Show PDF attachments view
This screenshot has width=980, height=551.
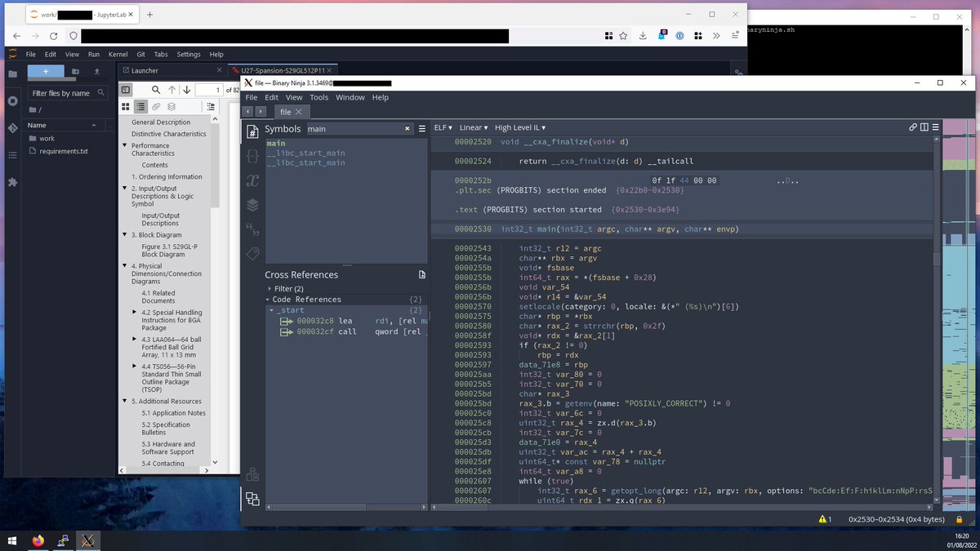coord(156,107)
